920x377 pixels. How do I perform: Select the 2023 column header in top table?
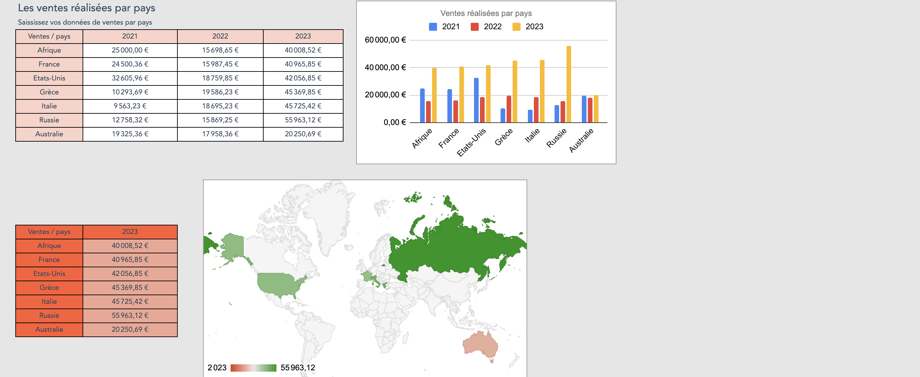point(303,36)
